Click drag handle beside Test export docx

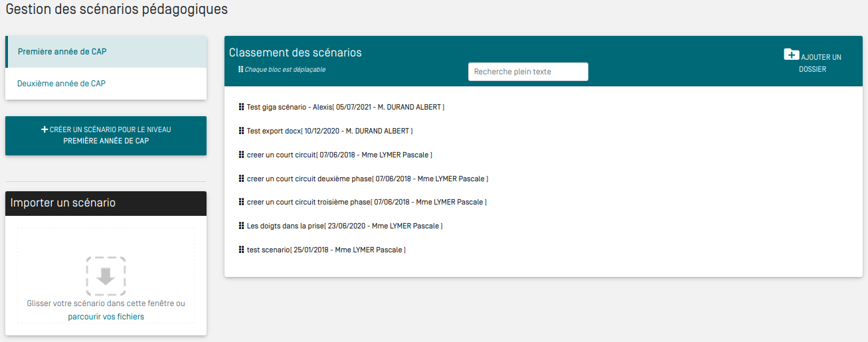click(x=241, y=131)
